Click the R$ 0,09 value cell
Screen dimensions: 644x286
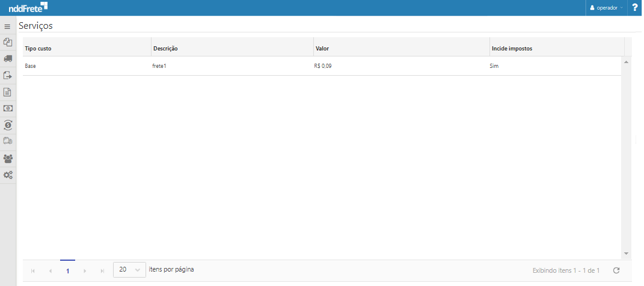(x=323, y=65)
